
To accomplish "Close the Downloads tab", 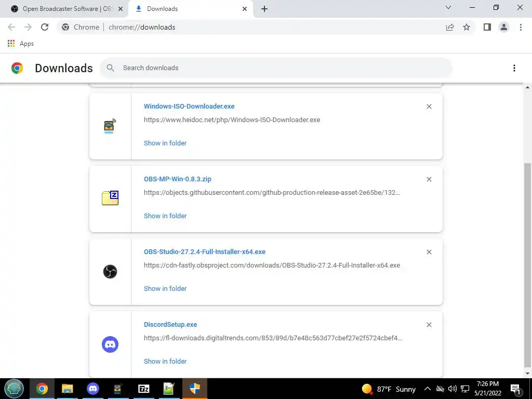I will (x=245, y=9).
